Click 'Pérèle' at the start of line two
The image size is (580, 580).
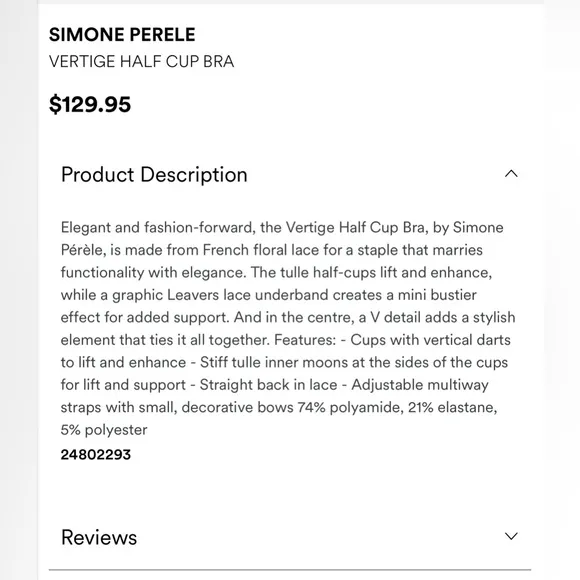point(83,250)
